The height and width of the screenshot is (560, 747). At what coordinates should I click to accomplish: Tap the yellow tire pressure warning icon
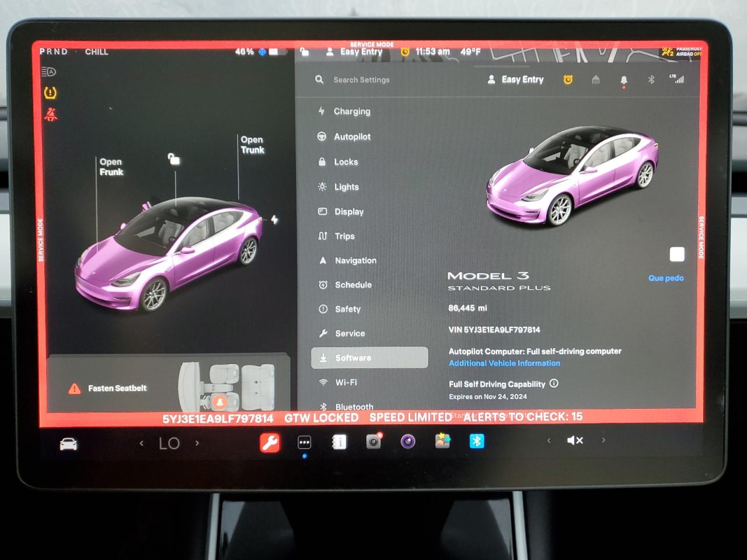click(50, 92)
